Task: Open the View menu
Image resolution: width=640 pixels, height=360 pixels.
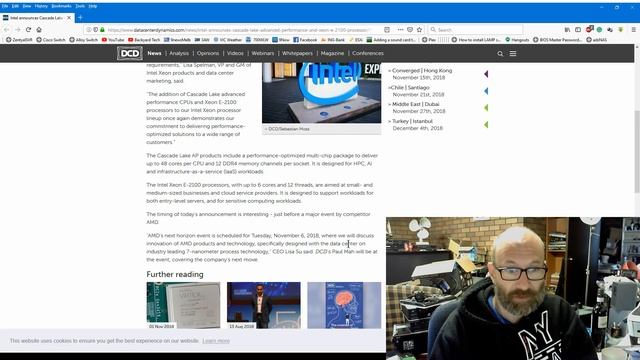Action: point(27,6)
